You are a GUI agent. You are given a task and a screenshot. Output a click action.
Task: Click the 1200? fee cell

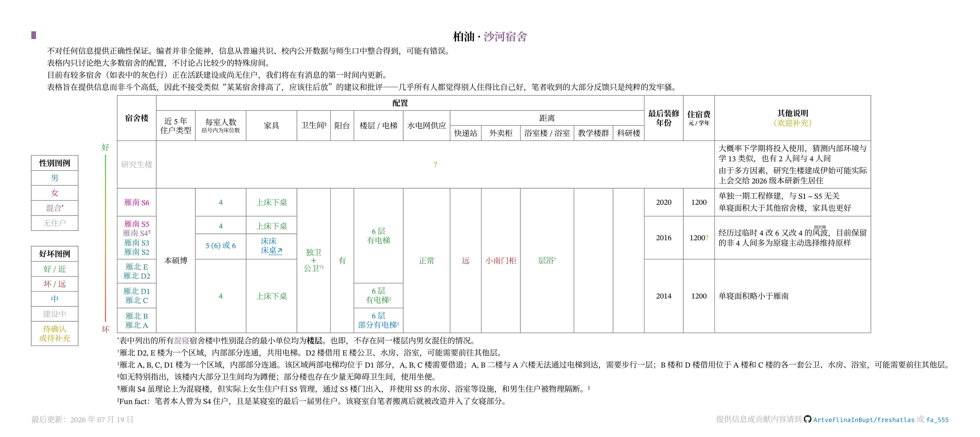pos(699,238)
